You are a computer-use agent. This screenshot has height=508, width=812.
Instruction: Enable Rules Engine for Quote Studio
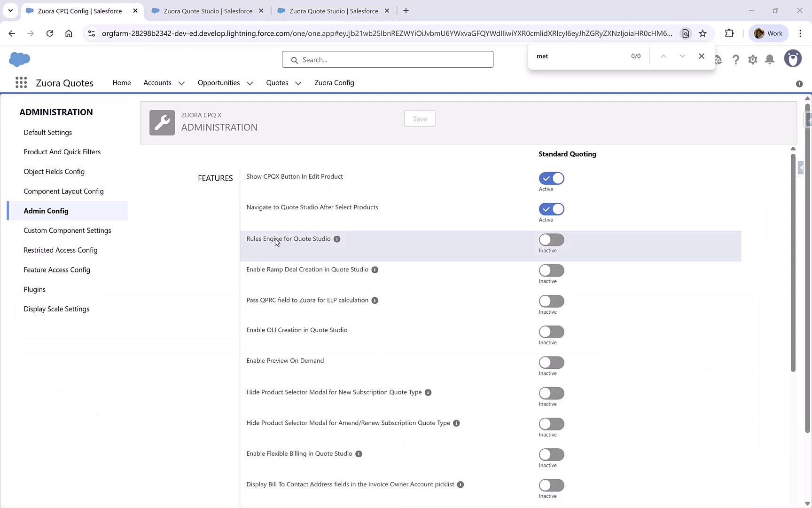(x=551, y=240)
